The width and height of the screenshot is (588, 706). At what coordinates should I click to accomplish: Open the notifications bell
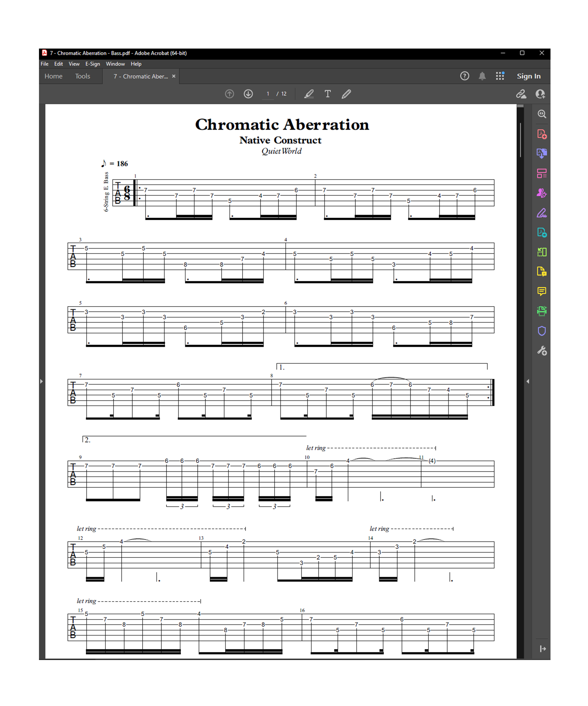point(482,76)
